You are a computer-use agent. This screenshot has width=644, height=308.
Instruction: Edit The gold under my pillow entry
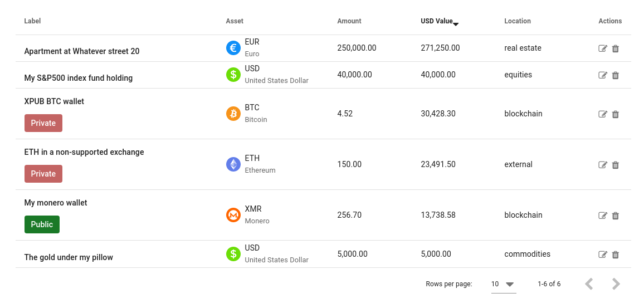603,255
